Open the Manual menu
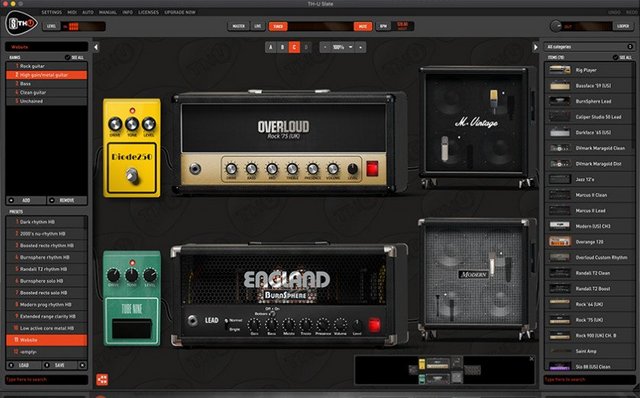The height and width of the screenshot is (398, 640). (x=108, y=12)
